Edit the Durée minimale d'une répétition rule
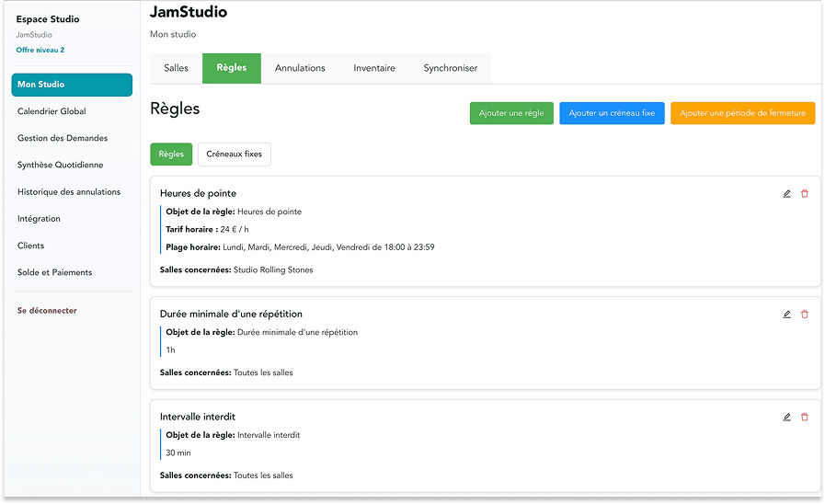 [786, 314]
